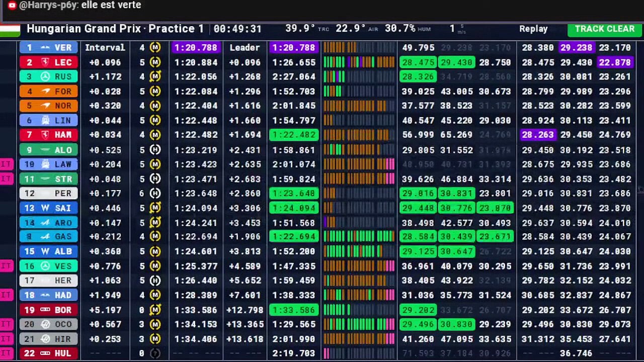
Task: Click the 36.746 sector time in HUL row
Action: [576, 353]
